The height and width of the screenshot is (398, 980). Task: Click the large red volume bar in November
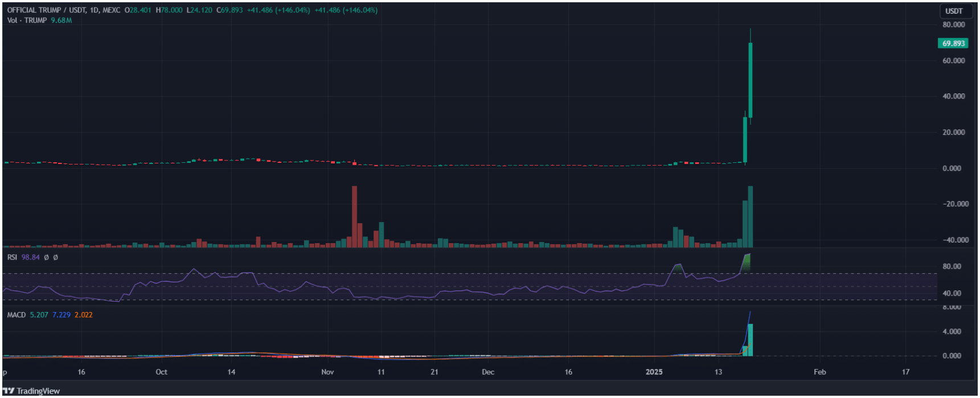[354, 216]
